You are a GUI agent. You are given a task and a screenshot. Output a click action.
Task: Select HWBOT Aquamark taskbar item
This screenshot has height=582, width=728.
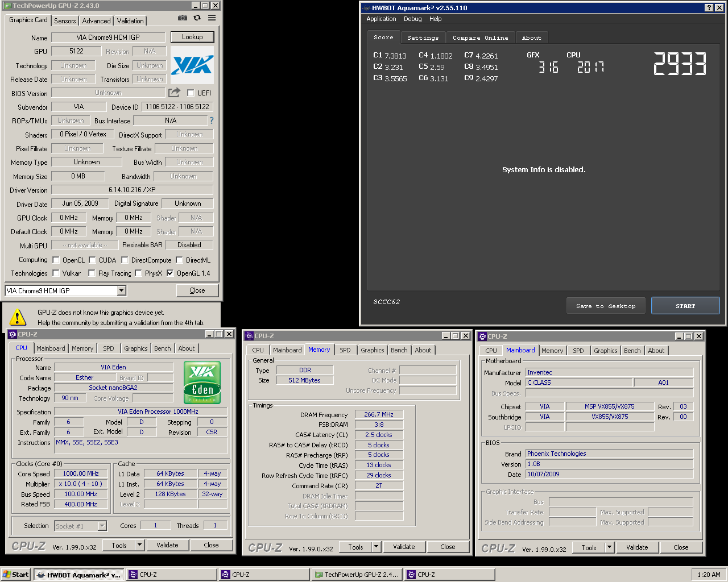[78, 575]
